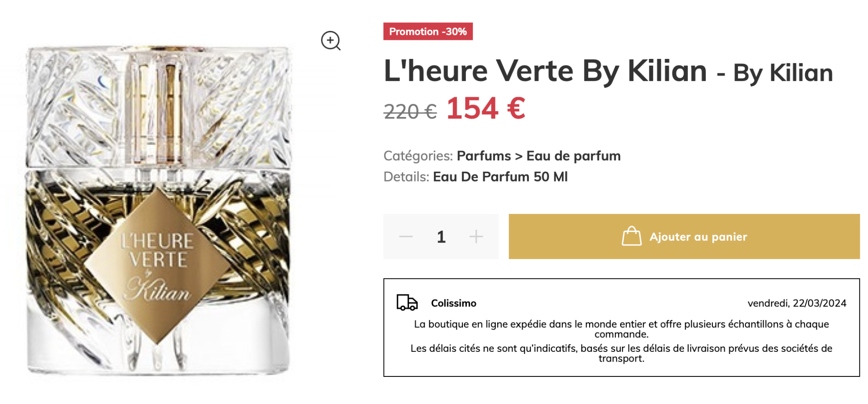This screenshot has width=868, height=404.
Task: Click the shopping bag icon
Action: pyautogui.click(x=631, y=237)
